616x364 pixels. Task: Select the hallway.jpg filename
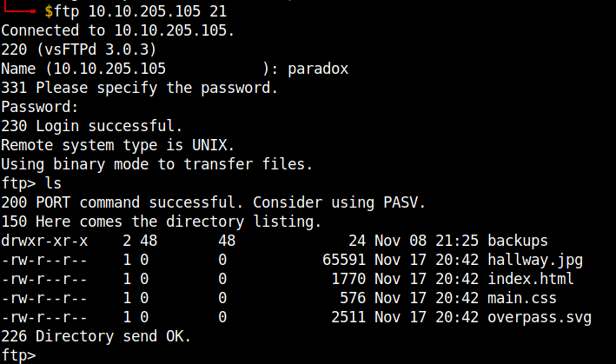pyautogui.click(x=535, y=260)
